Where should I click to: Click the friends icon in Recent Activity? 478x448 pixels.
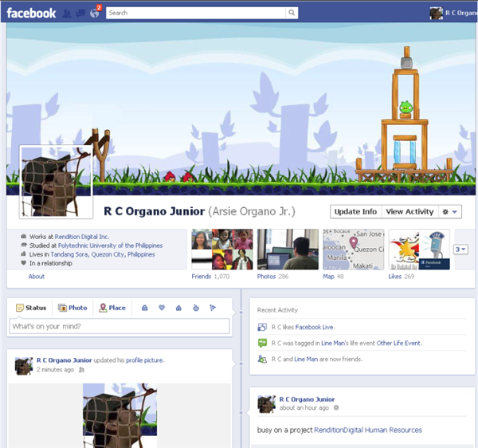click(262, 360)
